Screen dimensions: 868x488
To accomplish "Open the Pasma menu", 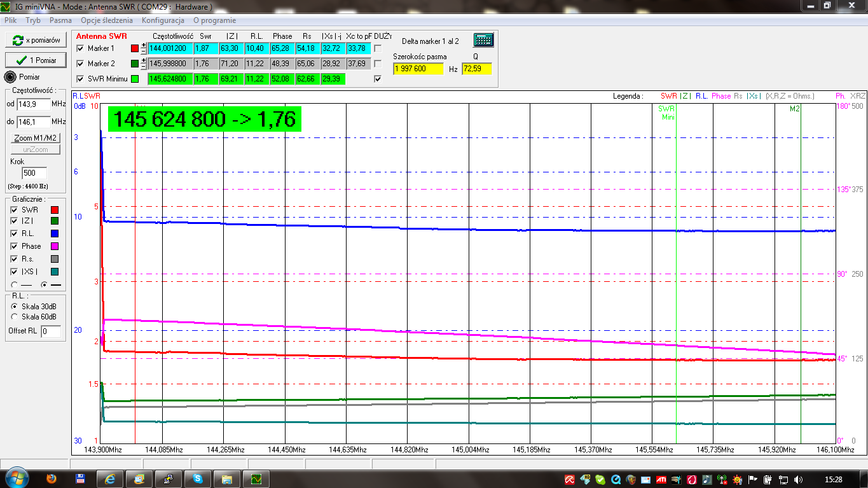I will point(60,20).
